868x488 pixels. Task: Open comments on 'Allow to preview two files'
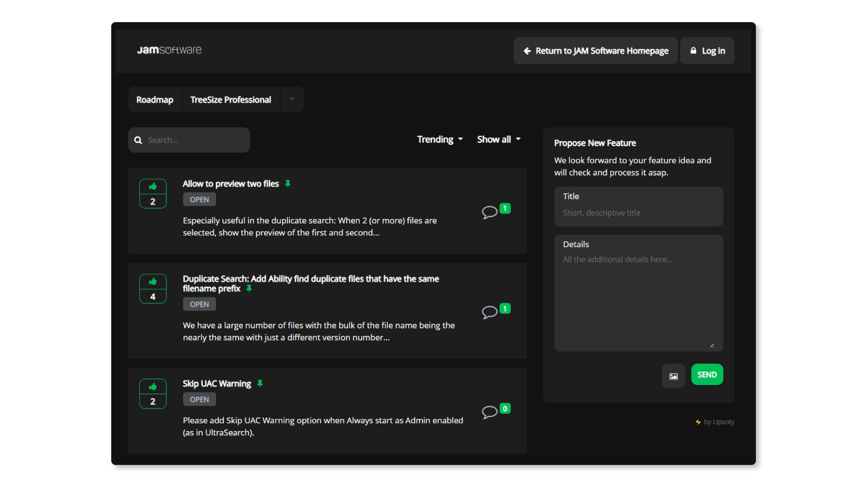tap(490, 212)
